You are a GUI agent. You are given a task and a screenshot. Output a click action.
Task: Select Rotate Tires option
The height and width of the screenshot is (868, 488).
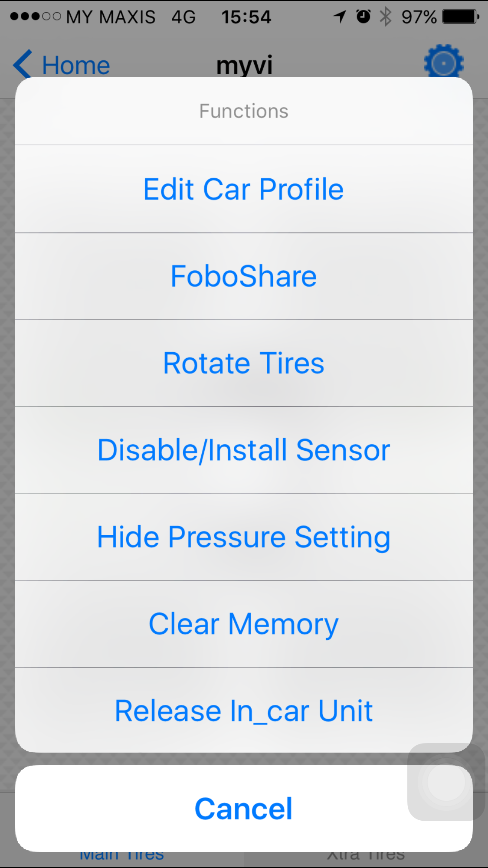coord(244,363)
